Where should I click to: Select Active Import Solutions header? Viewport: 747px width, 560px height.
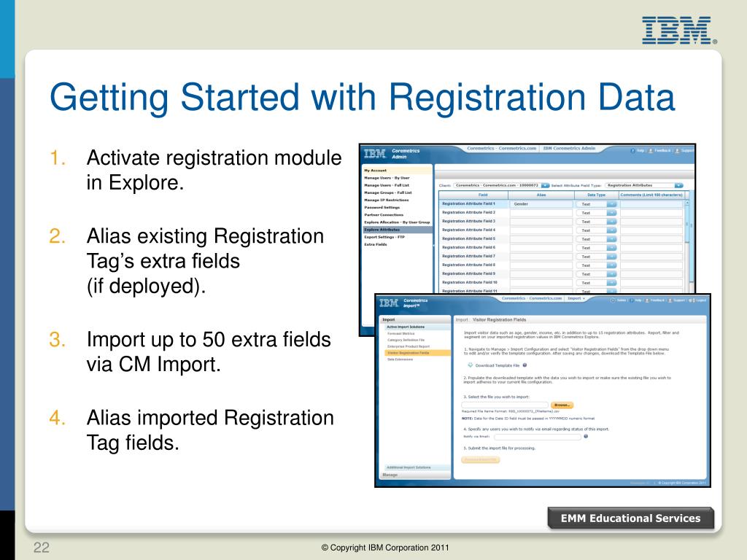point(417,327)
